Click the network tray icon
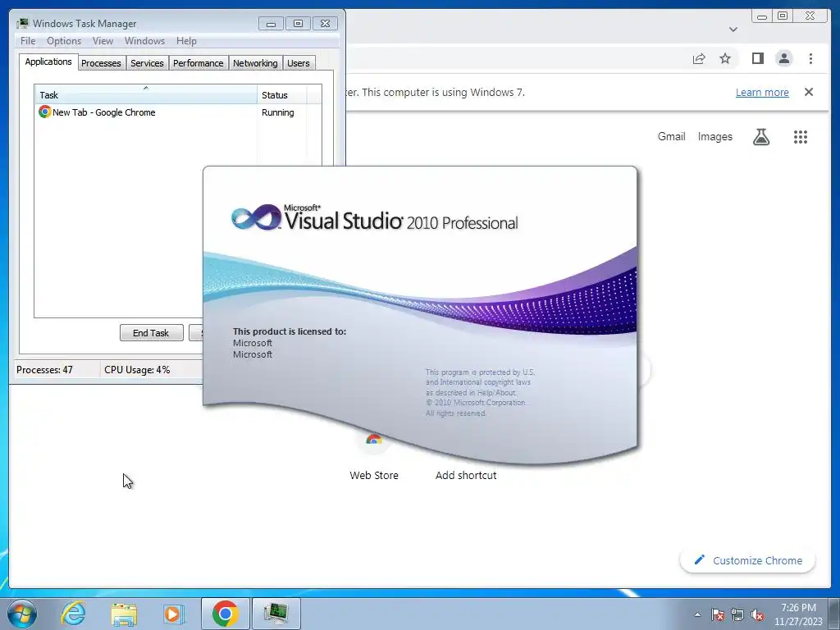The image size is (840, 630). (x=737, y=614)
